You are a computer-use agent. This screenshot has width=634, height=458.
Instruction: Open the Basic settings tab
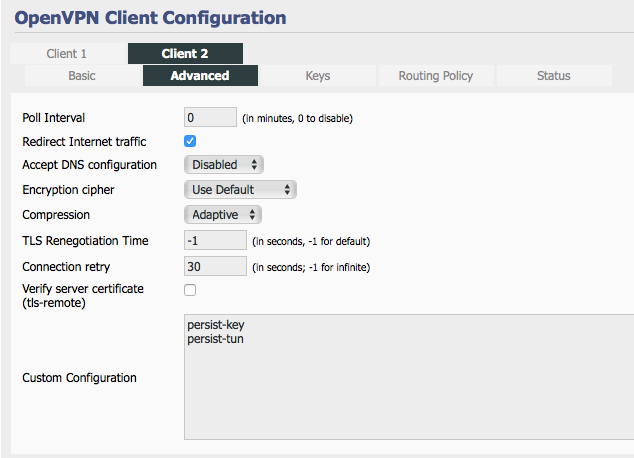point(82,76)
